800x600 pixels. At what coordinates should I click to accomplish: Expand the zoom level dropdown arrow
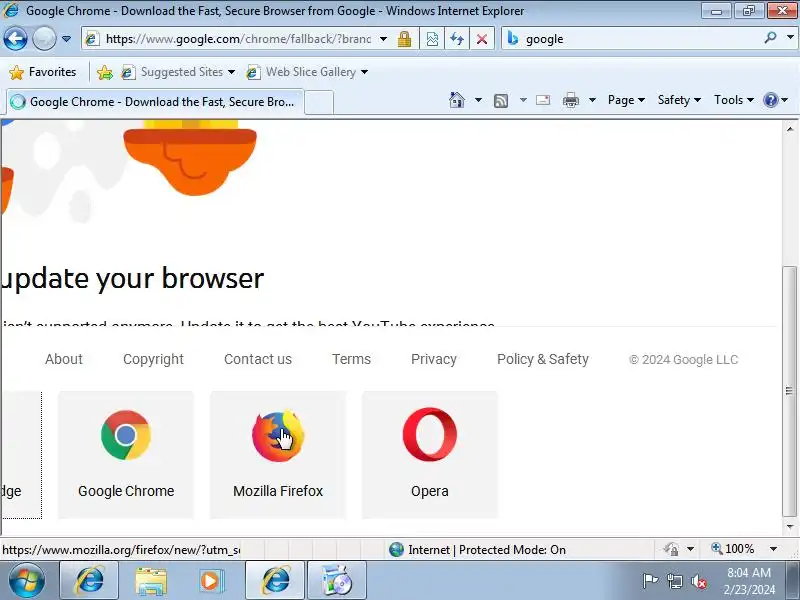point(773,549)
